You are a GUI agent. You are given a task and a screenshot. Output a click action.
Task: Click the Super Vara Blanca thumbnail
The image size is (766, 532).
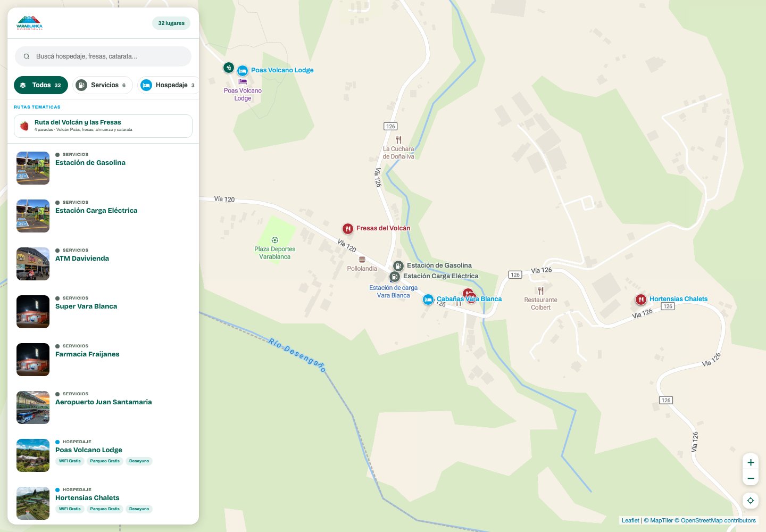tap(33, 312)
